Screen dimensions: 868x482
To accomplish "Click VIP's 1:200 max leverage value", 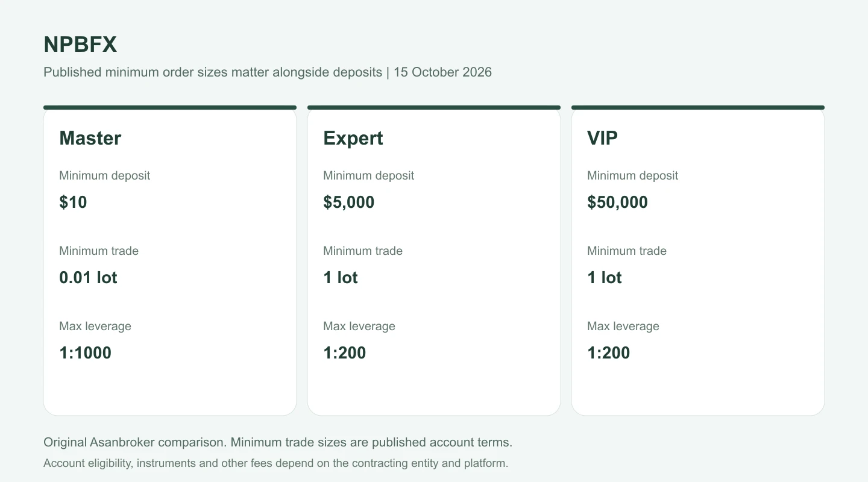I will coord(608,352).
